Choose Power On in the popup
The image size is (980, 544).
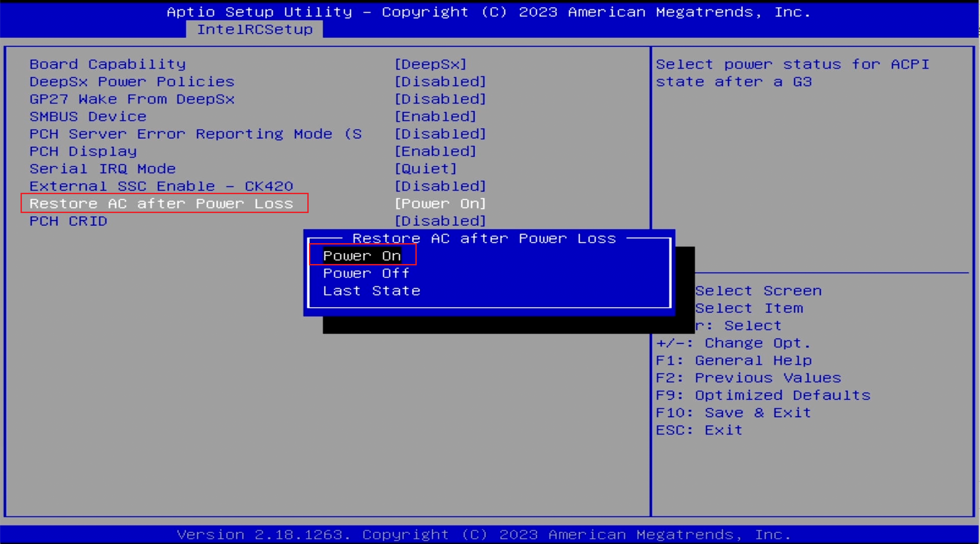[362, 256]
